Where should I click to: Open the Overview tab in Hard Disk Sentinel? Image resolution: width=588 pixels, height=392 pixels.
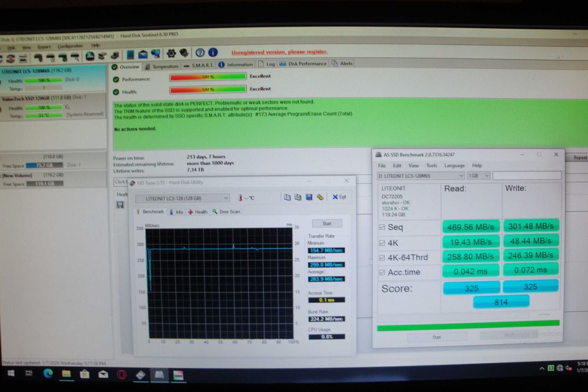[126, 67]
